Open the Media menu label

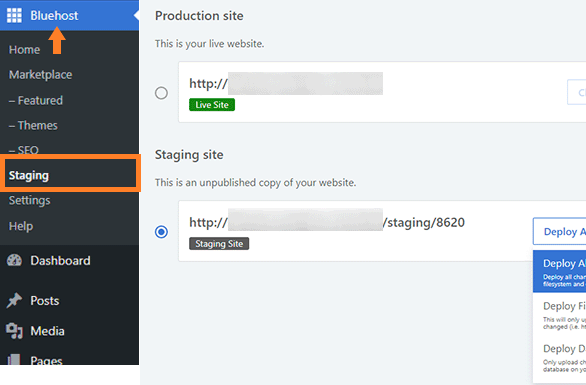click(47, 331)
